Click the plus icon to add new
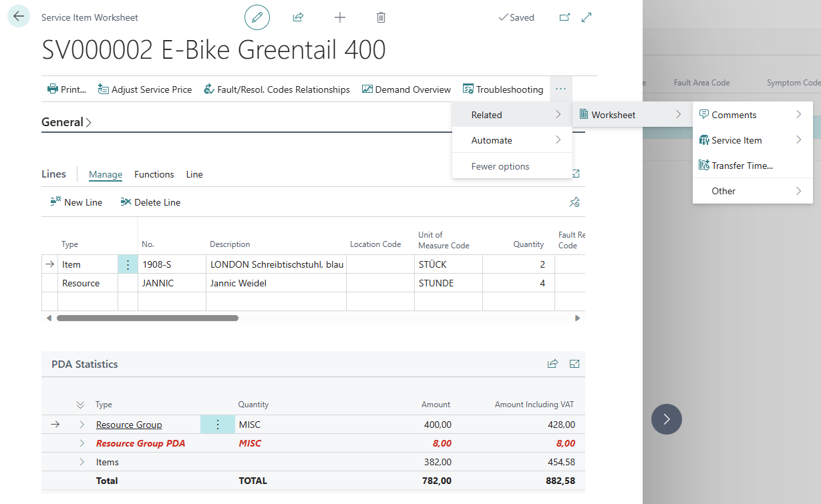The width and height of the screenshot is (821, 504). coord(340,17)
